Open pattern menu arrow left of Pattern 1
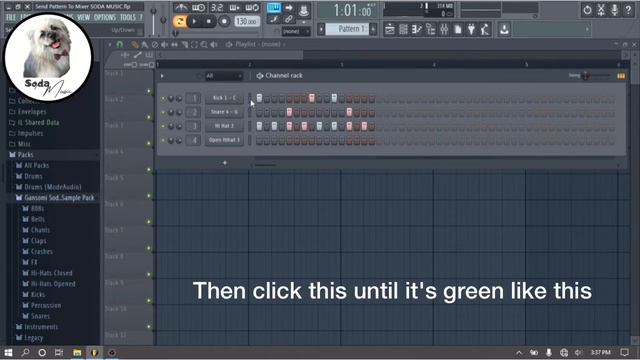This screenshot has height=360, width=640. (321, 29)
